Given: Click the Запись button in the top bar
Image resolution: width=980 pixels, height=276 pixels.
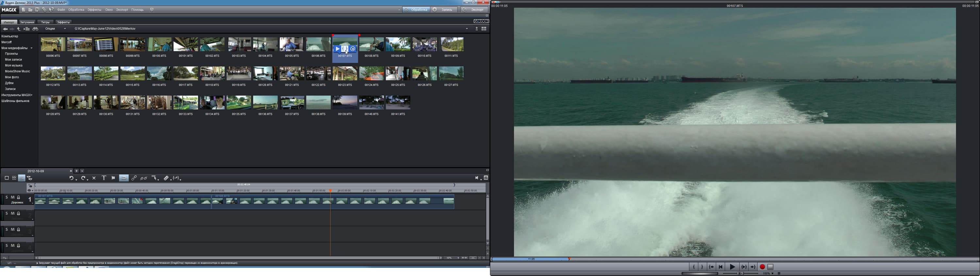Looking at the screenshot, I should (x=444, y=10).
